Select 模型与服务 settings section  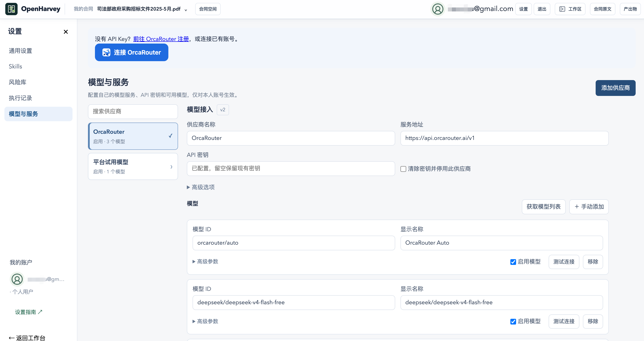pos(38,114)
